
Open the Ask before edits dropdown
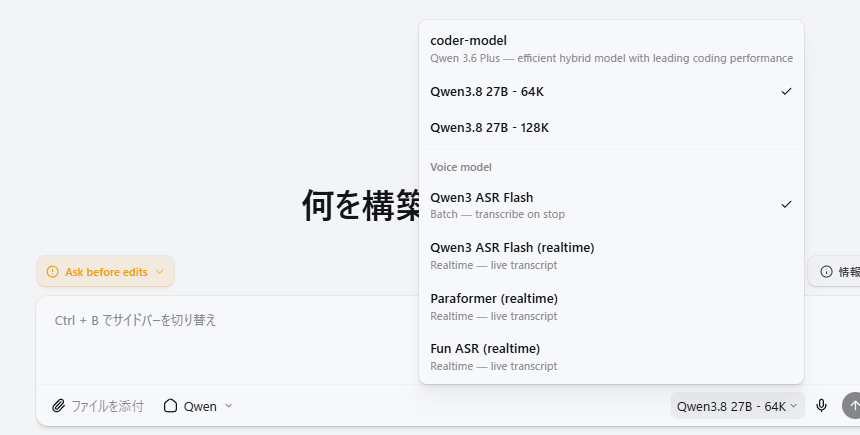coord(105,272)
